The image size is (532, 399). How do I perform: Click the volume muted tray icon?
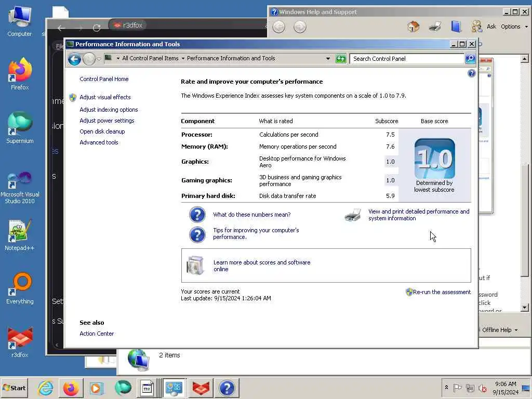482,388
